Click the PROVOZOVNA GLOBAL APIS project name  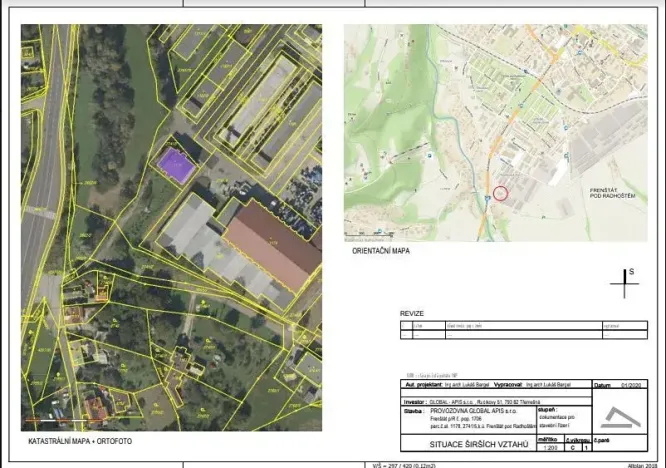476,409
